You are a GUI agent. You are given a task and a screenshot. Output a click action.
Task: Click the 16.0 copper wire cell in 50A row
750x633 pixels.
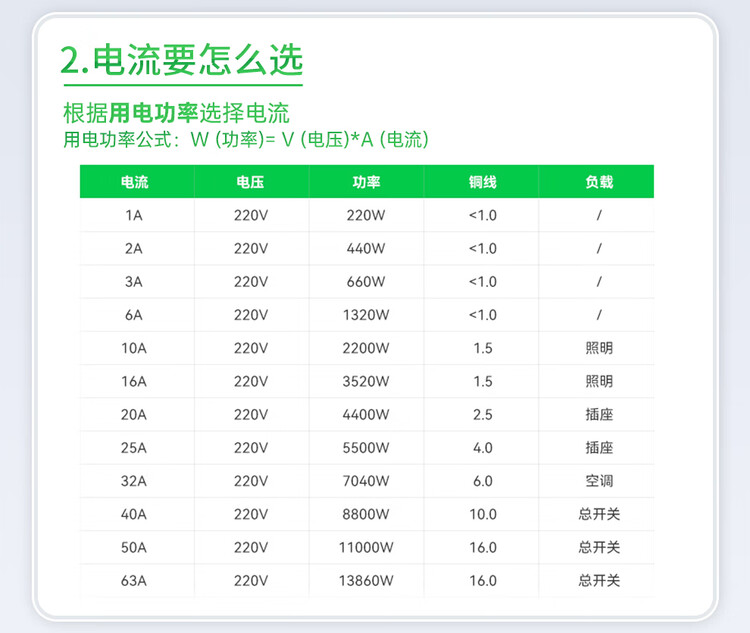(483, 547)
